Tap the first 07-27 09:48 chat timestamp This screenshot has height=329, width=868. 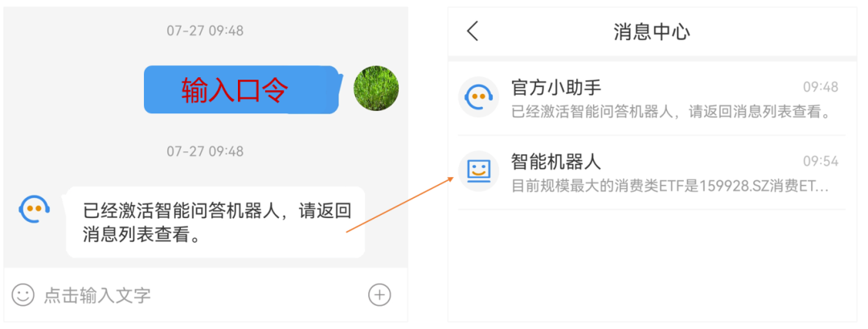205,31
